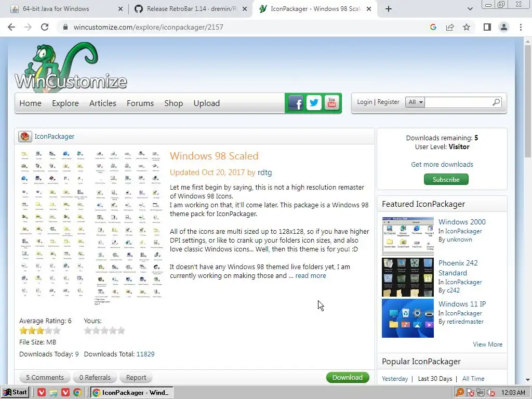This screenshot has width=532, height=399.
Task: Select the Yesterday popular filter
Action: [x=395, y=379]
